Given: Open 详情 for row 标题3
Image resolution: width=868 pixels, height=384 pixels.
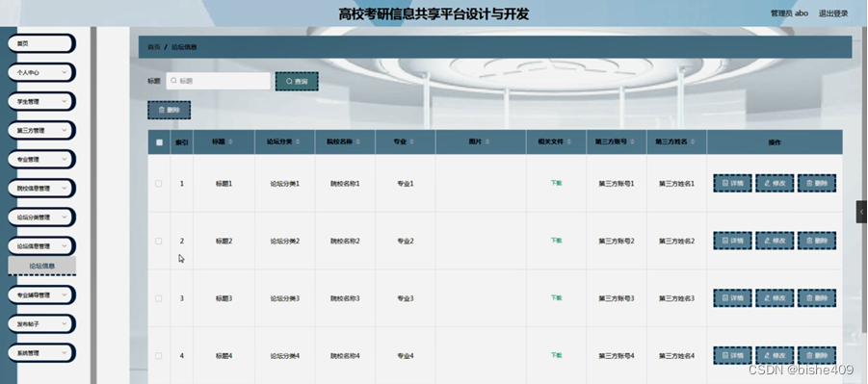Looking at the screenshot, I should (x=732, y=298).
